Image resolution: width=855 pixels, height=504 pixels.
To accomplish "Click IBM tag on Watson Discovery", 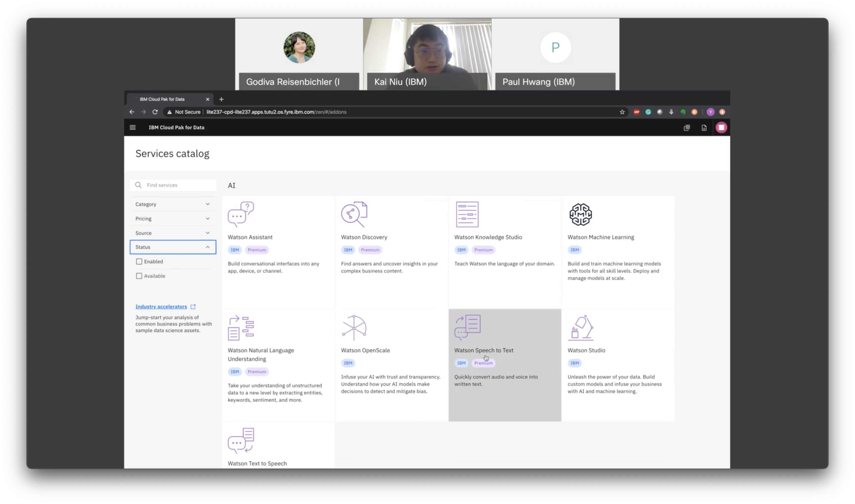I will pos(348,250).
